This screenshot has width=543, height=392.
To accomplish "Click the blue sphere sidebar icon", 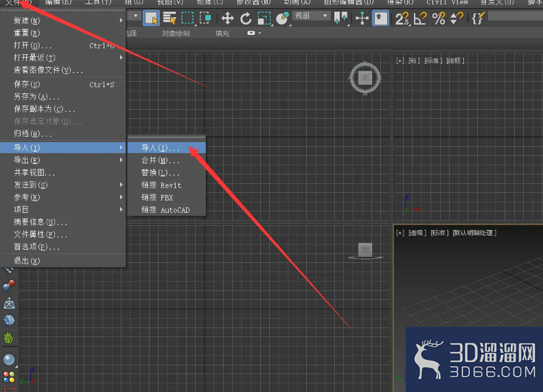I will (9, 360).
